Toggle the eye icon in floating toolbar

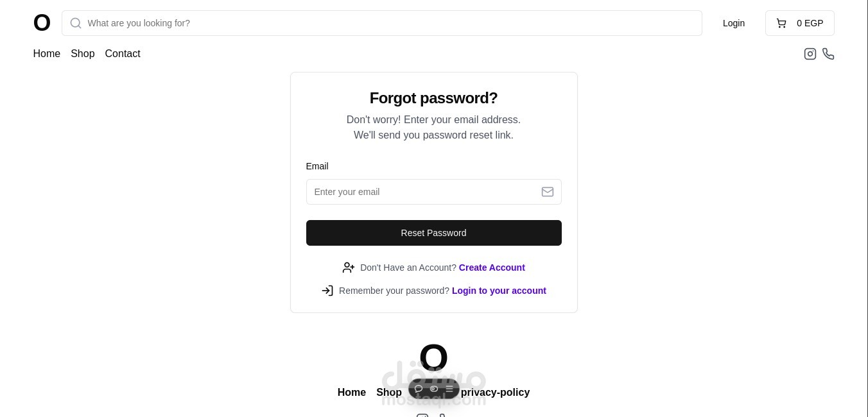tap(434, 389)
